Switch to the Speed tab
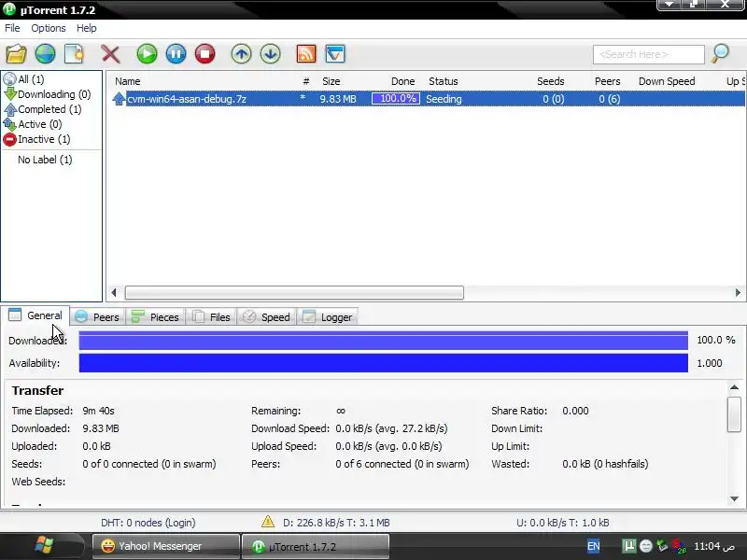The image size is (747, 560). tap(267, 317)
